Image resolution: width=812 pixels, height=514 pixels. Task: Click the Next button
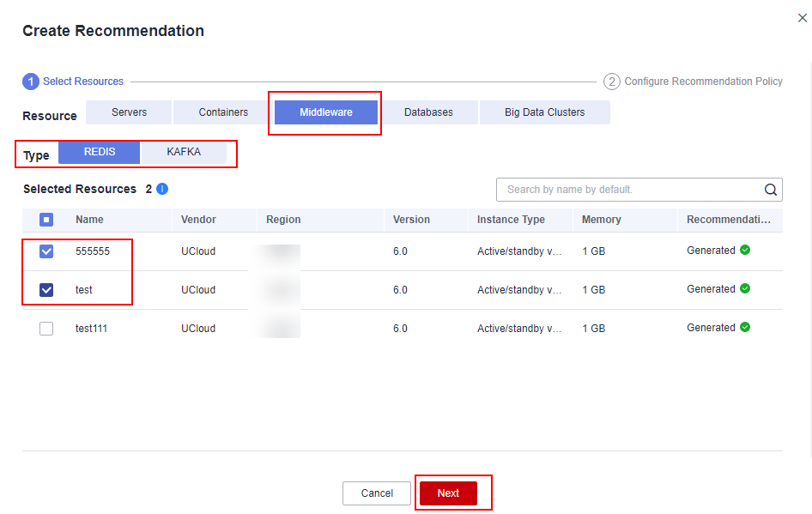pyautogui.click(x=448, y=493)
